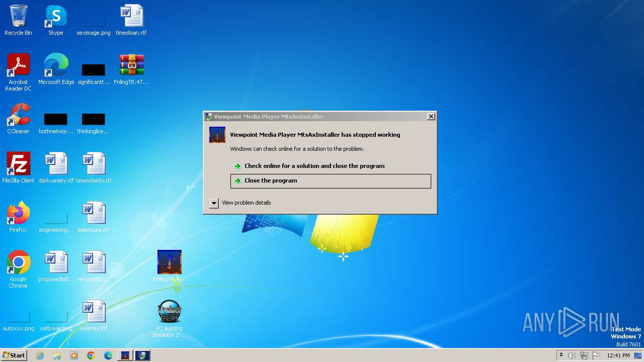This screenshot has width=644, height=362.
Task: Open the volume speaker tray icon
Action: click(x=572, y=355)
